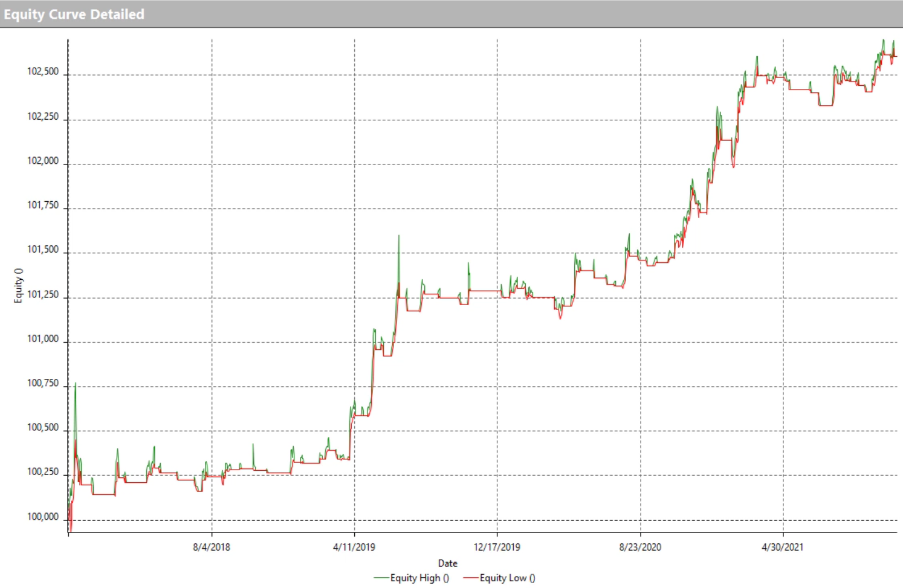Select the 8/4/2018 date tick label
This screenshot has width=903, height=588.
click(212, 547)
